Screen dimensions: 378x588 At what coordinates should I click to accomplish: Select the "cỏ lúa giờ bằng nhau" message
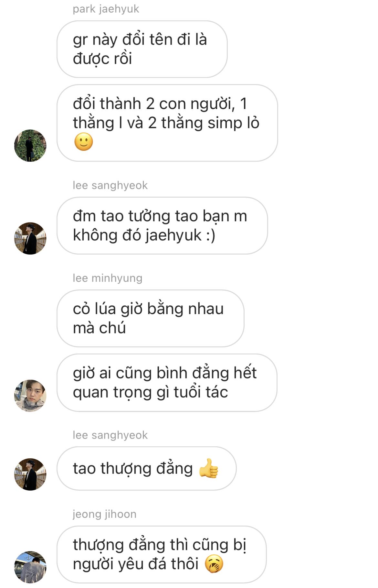pos(151,319)
